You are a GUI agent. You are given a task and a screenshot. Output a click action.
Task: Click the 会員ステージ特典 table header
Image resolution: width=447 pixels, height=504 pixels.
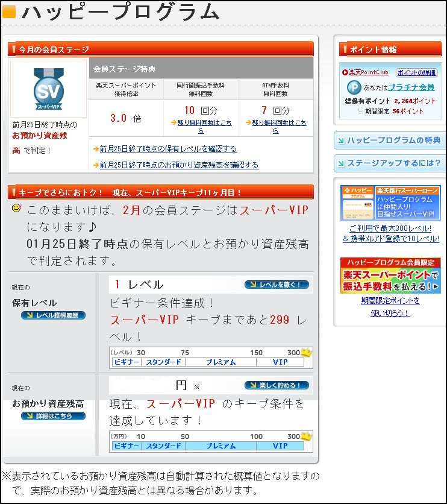(201, 68)
